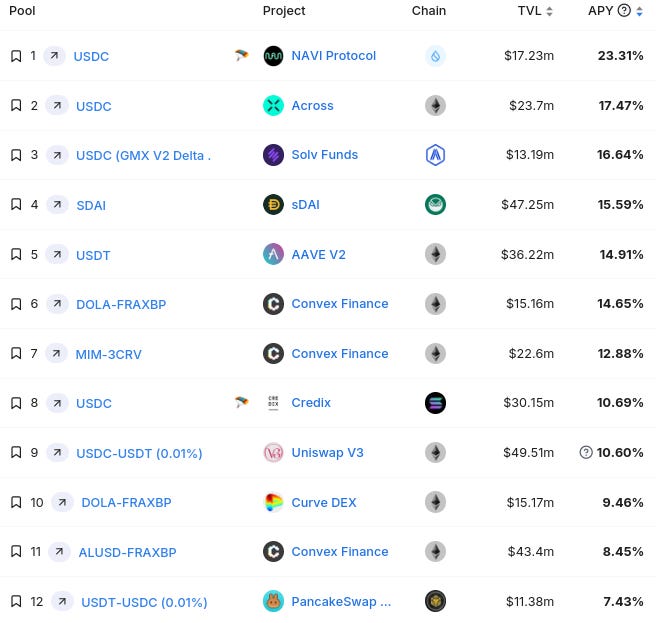Viewport: 656px width, 623px height.
Task: Click the PancakeSwap bunny logo
Action: click(273, 601)
